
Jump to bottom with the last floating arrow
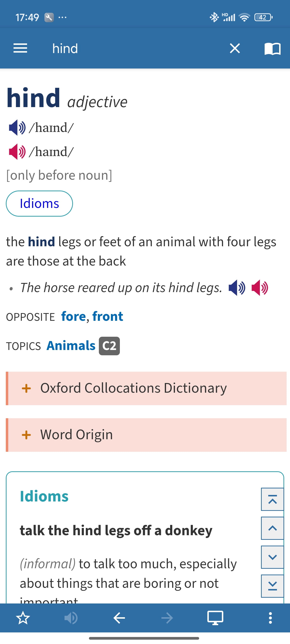(272, 586)
